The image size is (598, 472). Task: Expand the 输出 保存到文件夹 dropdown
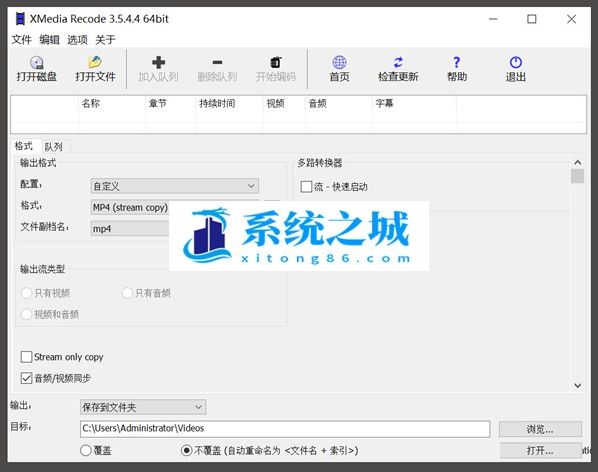(143, 407)
